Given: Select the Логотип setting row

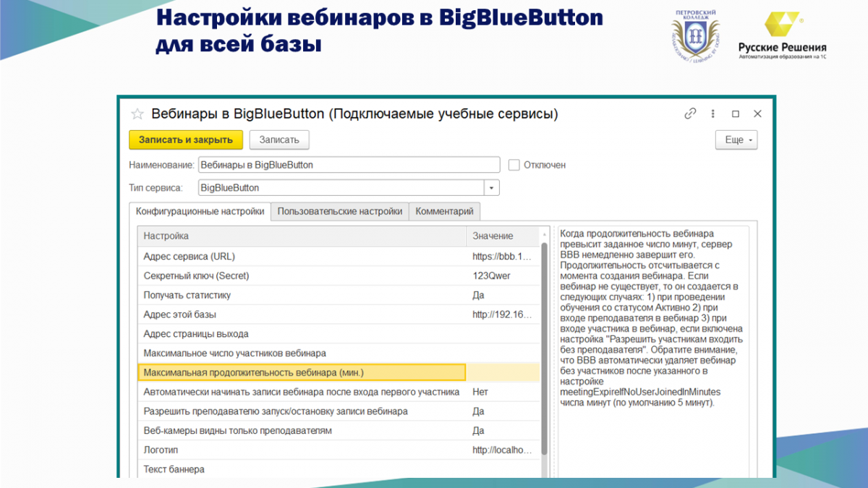Looking at the screenshot, I should point(339,450).
